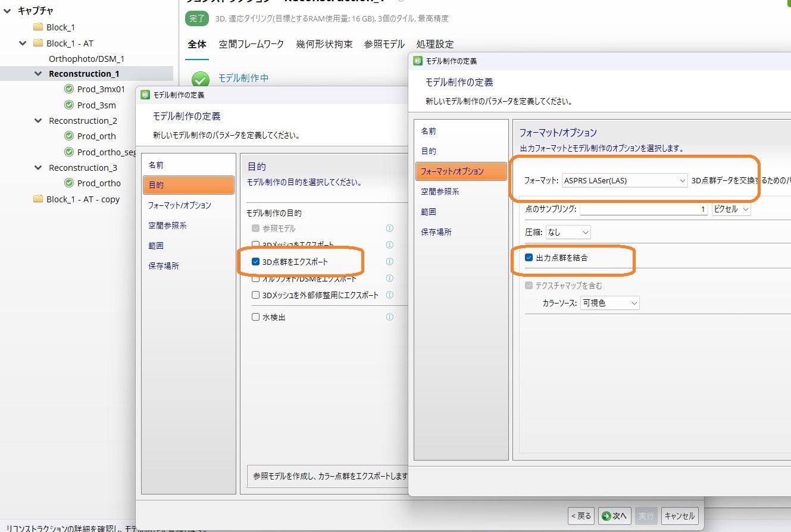
Task: Click the green check icon of Prod_ortho
Action: tap(69, 183)
